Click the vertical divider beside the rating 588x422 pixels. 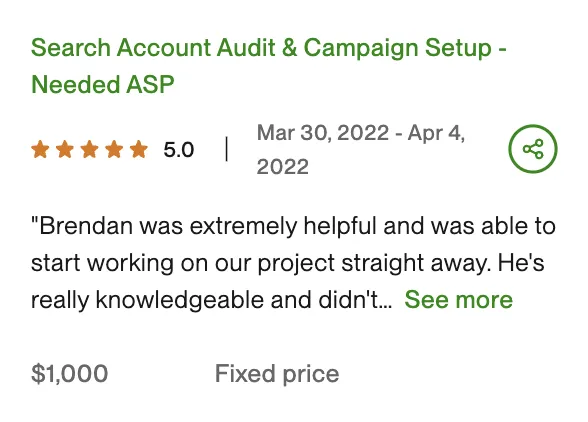(x=226, y=149)
